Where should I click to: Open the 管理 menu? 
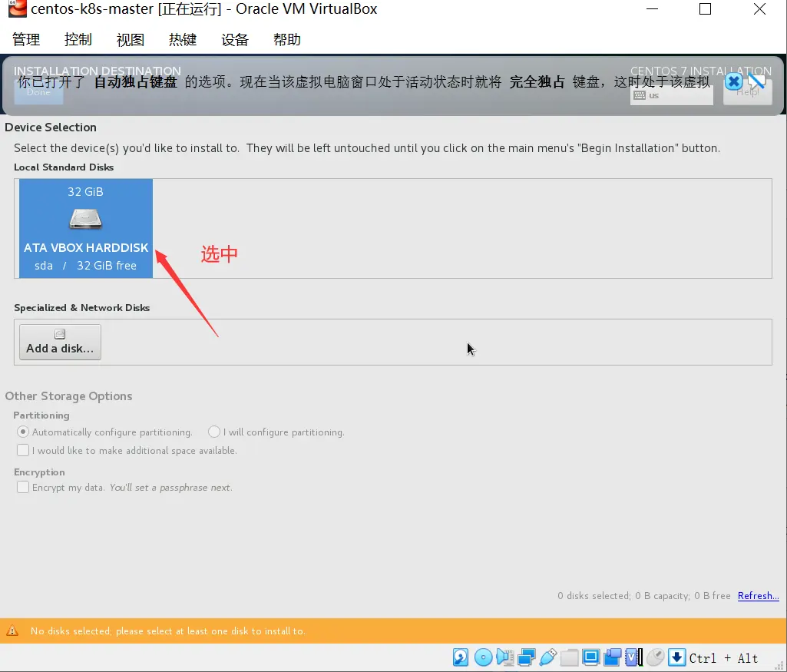click(26, 39)
